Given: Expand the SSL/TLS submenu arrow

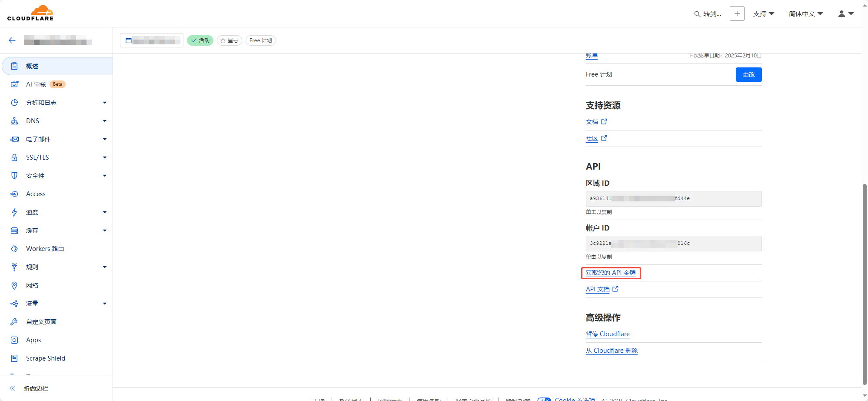Looking at the screenshot, I should 105,157.
